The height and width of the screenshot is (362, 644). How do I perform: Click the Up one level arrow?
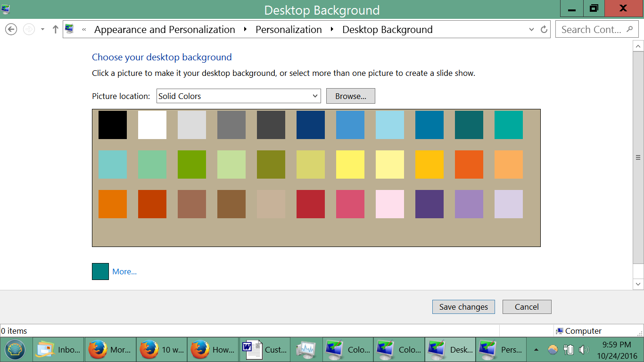55,29
